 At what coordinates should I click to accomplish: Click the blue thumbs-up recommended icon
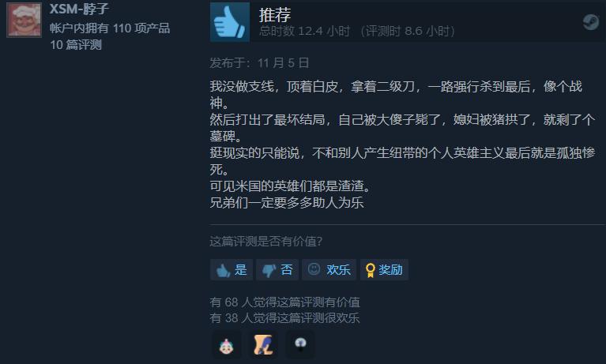[230, 22]
